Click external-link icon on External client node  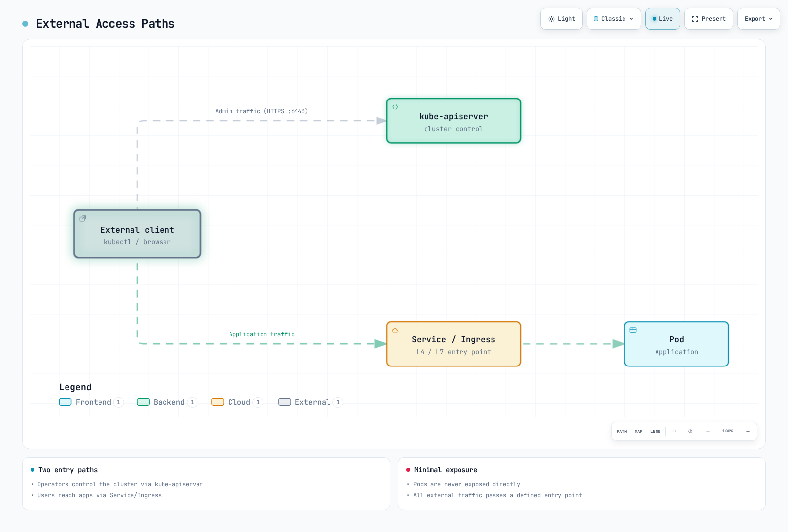point(83,218)
